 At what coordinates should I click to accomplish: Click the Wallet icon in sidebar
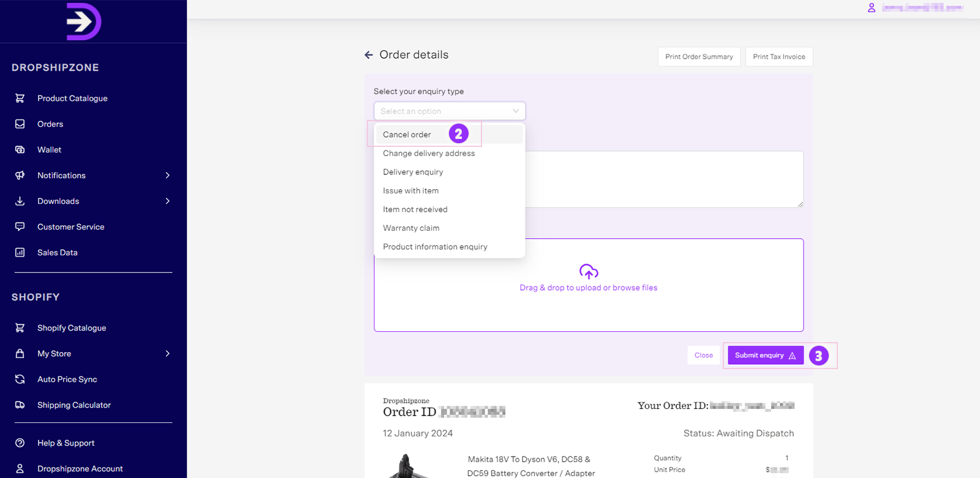pyautogui.click(x=20, y=149)
